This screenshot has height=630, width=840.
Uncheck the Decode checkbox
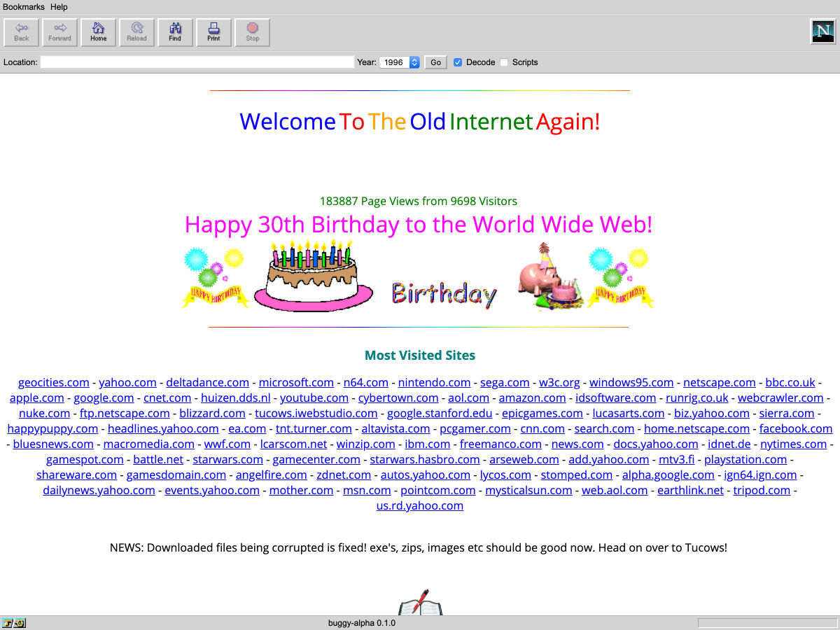click(x=458, y=62)
